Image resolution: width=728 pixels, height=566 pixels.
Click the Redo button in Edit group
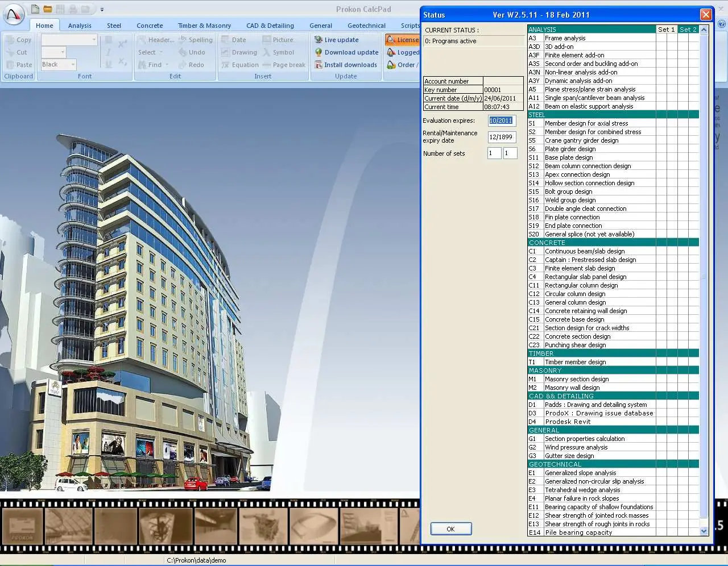[x=191, y=65]
